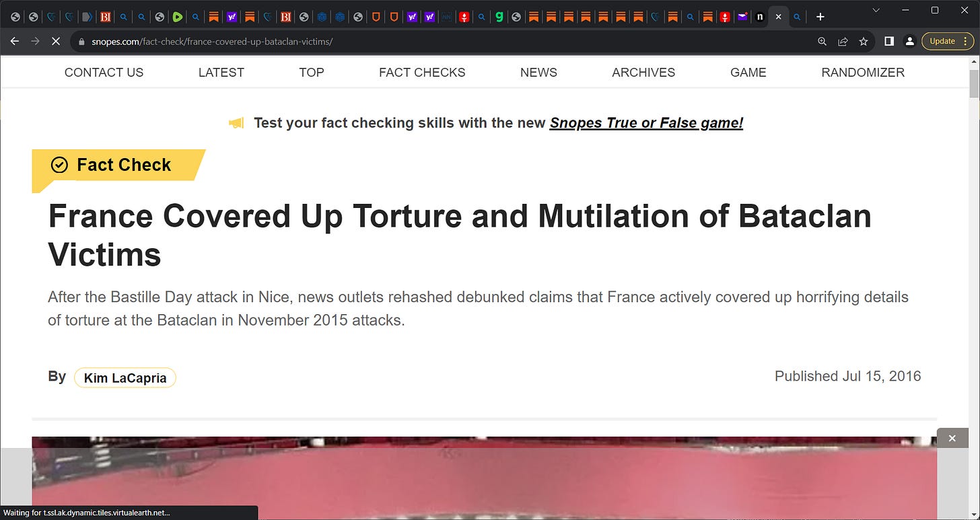Open CONTACT US in Snopes navigation

104,72
